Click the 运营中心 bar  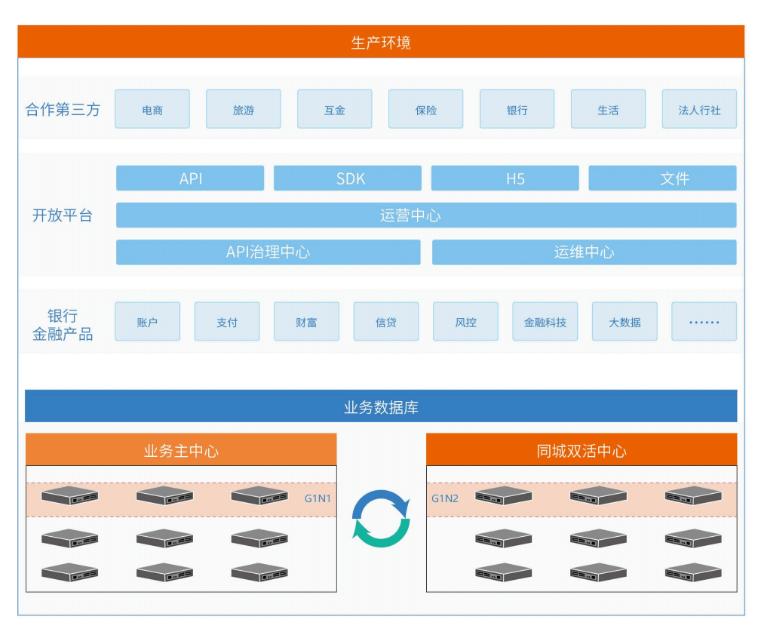point(426,215)
